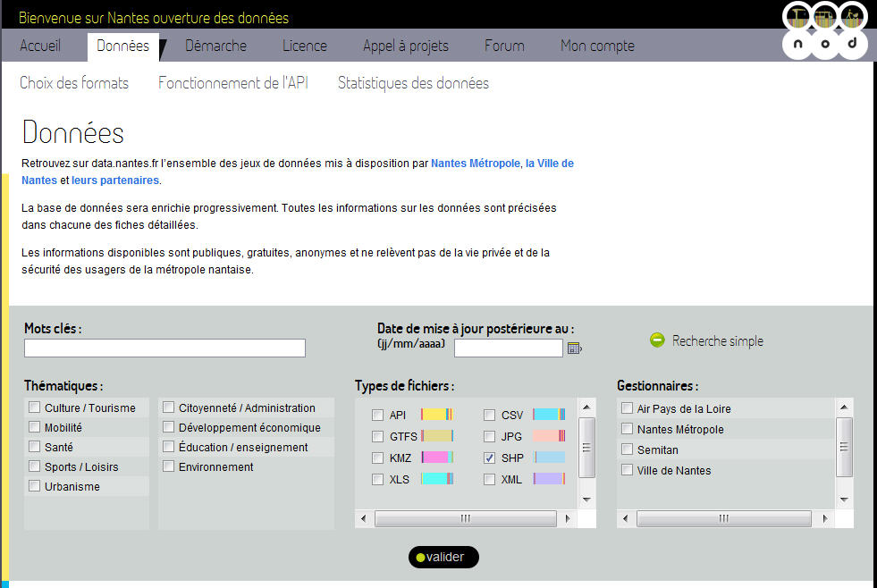Click file types horizontal scrollbar thumb

coord(466,518)
